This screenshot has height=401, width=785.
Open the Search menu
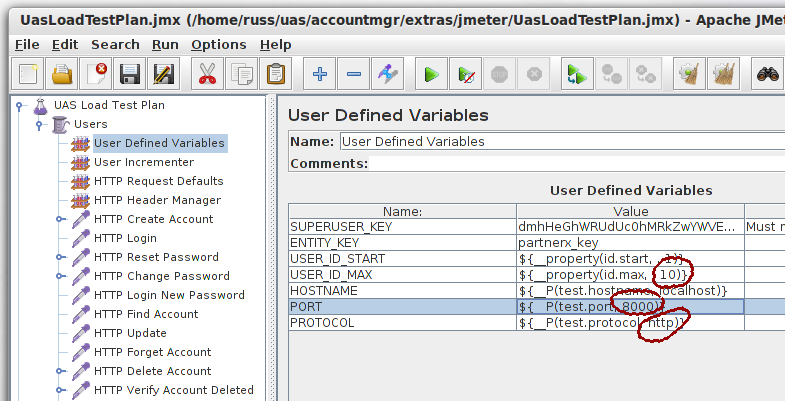point(115,45)
